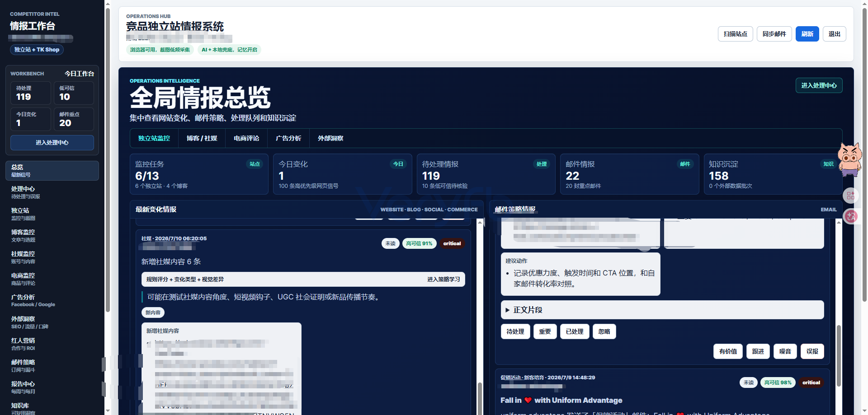Mark email as 待处理

click(515, 331)
